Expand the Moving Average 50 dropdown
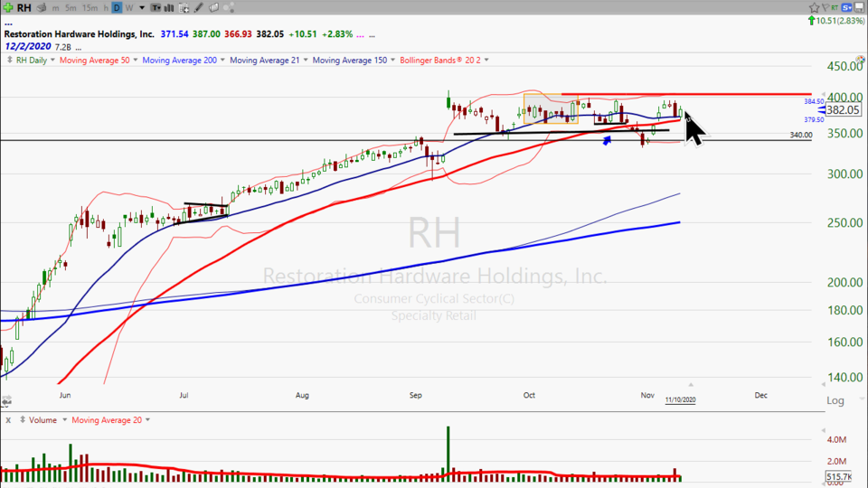 [135, 60]
